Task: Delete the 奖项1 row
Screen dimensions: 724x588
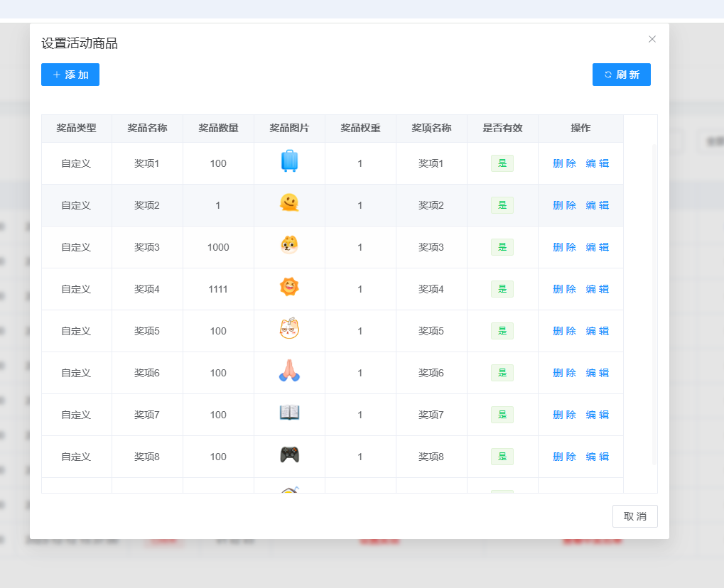Action: coord(564,163)
